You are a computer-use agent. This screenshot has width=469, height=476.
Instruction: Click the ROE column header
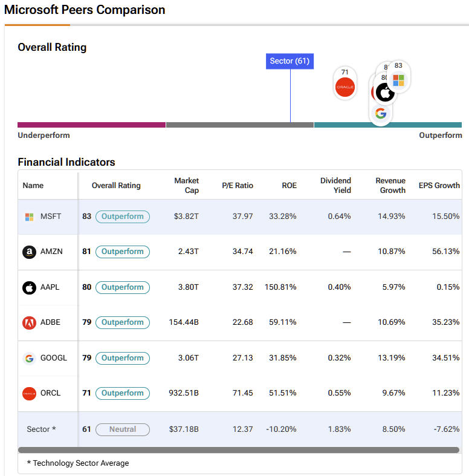pos(289,185)
